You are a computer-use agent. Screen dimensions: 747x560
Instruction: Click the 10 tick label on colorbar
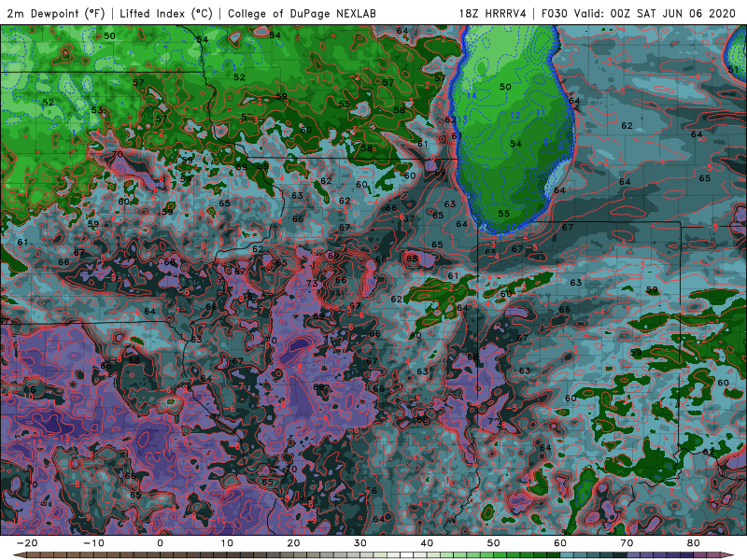(227, 543)
